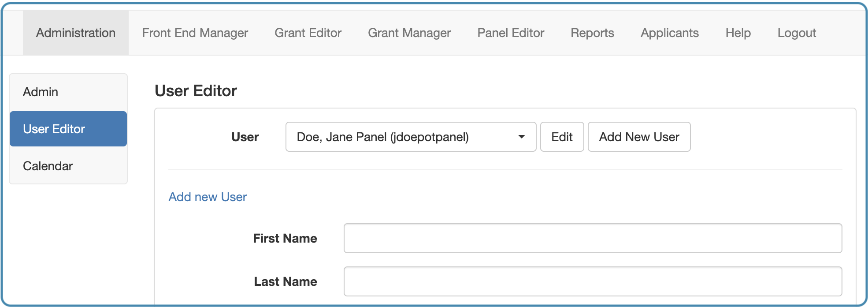The height and width of the screenshot is (307, 868).
Task: Click the Add new User link
Action: 208,197
